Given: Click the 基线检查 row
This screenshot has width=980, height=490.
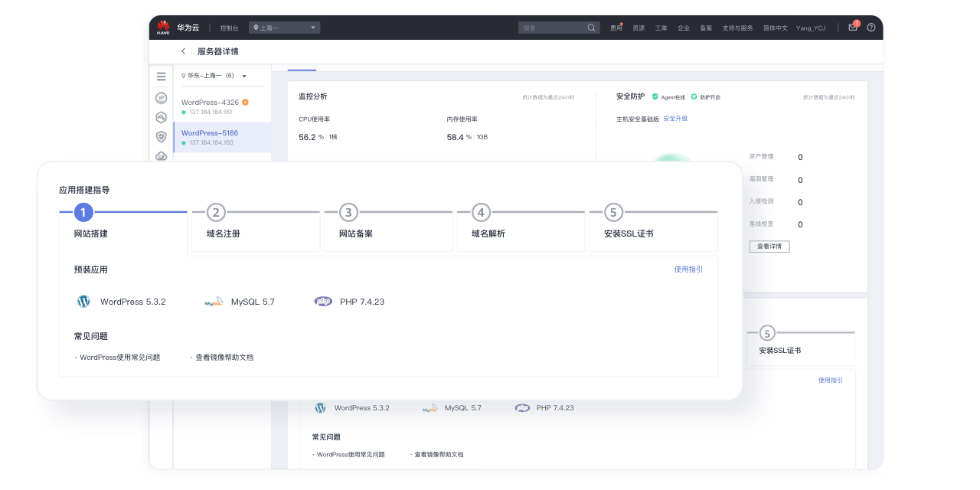Looking at the screenshot, I should [776, 224].
